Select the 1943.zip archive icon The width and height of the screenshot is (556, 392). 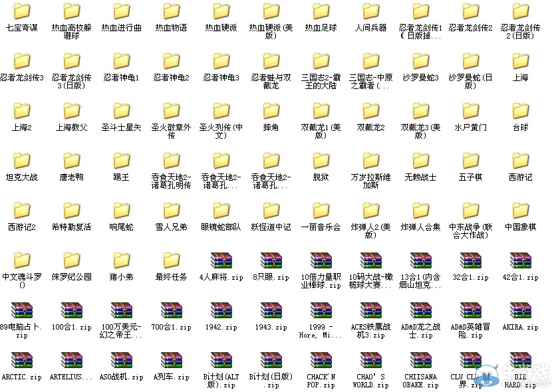coord(271,311)
